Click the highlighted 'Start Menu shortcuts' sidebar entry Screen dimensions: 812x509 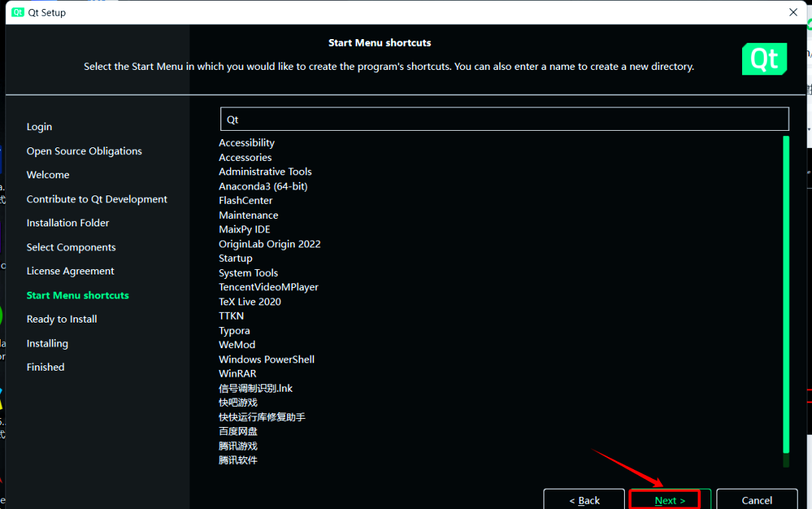point(77,295)
